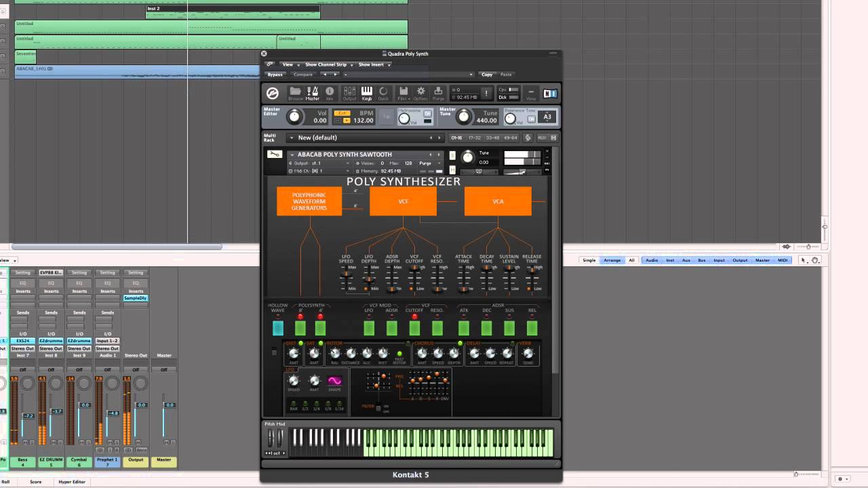Solo the ABACAB Poly Synth instrument (S)
868x488 pixels.
click(x=452, y=155)
